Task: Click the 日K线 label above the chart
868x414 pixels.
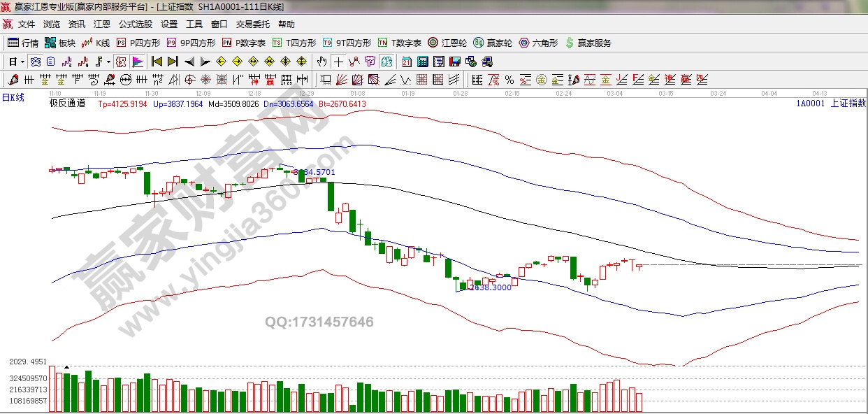Action: pos(13,97)
